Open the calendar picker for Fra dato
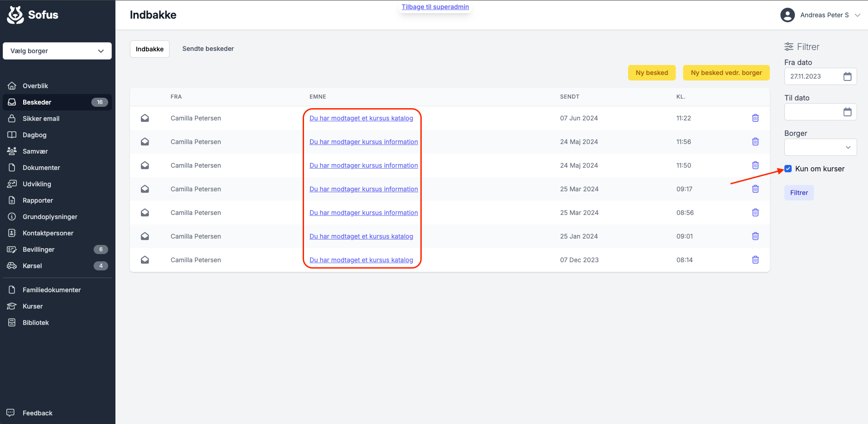This screenshot has width=868, height=424. 847,76
